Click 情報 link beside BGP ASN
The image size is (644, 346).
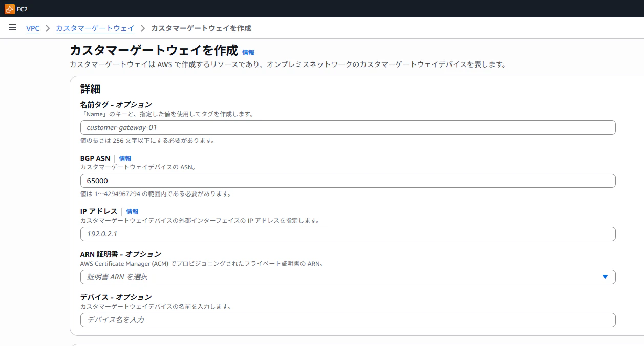point(125,158)
